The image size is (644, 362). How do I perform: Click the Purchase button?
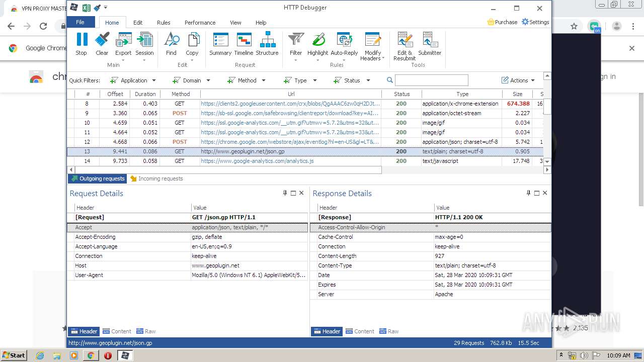coord(502,22)
